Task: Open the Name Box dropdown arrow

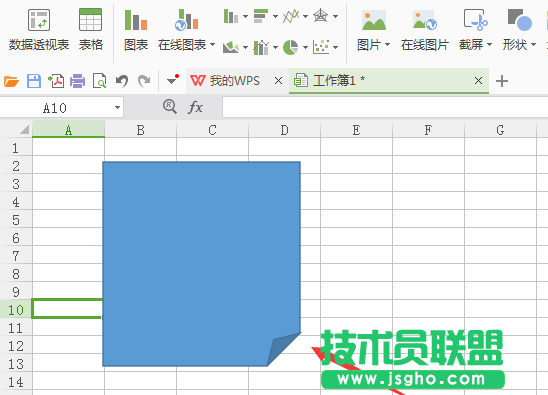Action: pos(117,108)
